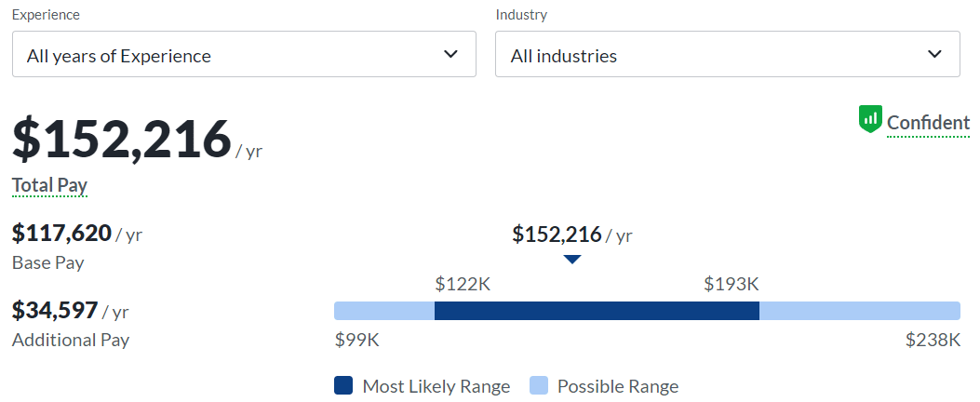This screenshot has width=980, height=402.
Task: Click the $122K range label
Action: pos(463,284)
